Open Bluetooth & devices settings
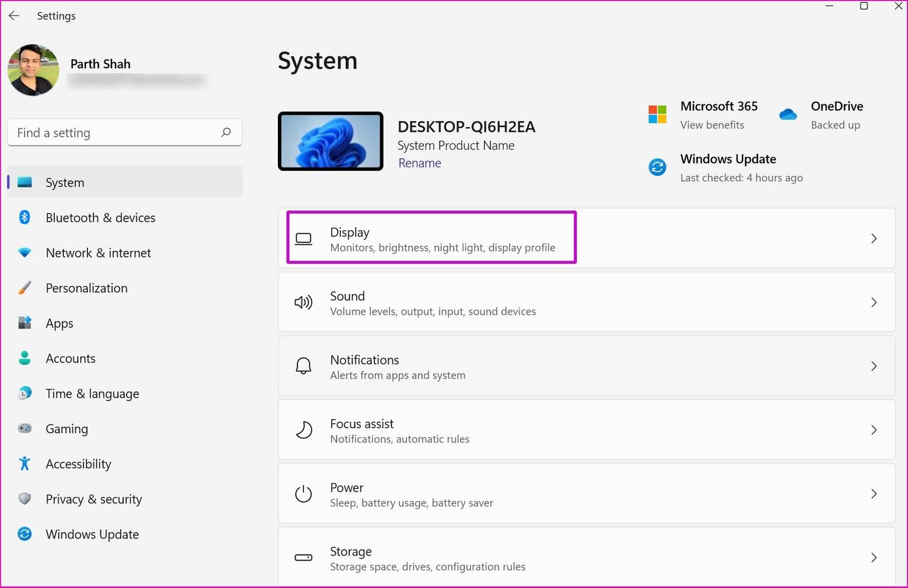908x588 pixels. (x=100, y=218)
